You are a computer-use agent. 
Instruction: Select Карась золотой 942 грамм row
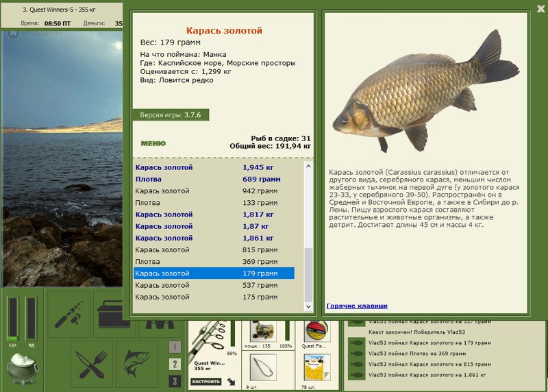click(x=214, y=191)
